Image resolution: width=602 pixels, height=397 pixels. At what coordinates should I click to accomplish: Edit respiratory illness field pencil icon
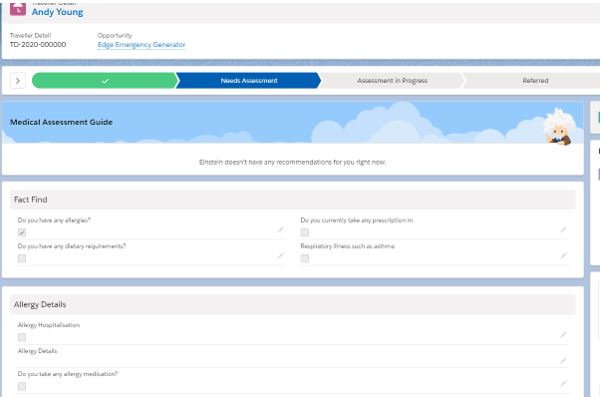563,256
